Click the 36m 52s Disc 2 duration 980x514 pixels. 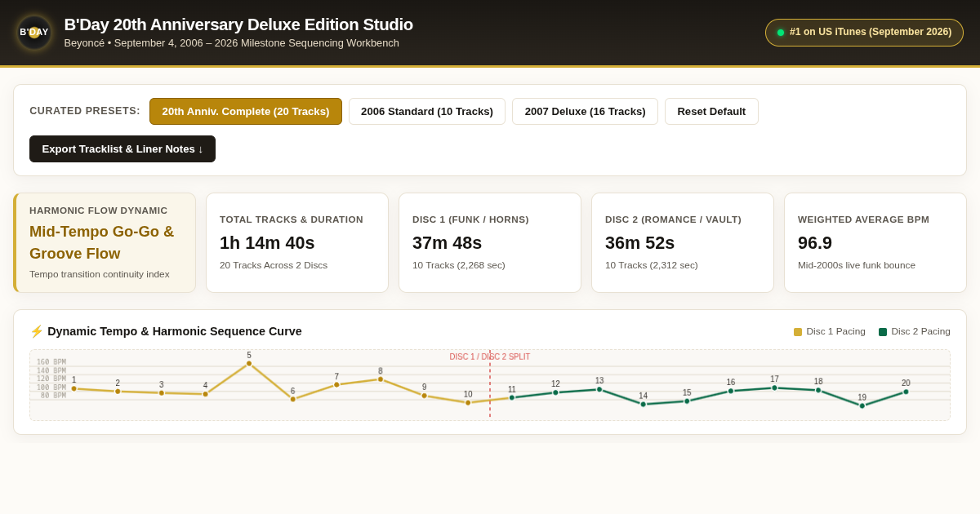coord(640,243)
